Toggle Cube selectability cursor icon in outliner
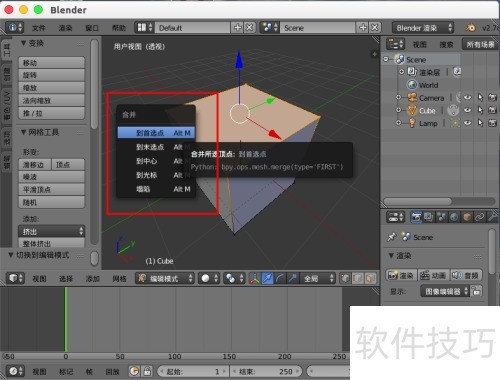The height and width of the screenshot is (380, 500). tap(480, 110)
